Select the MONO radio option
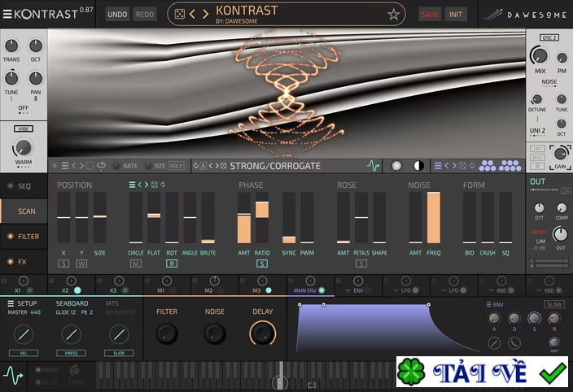Image resolution: width=573 pixels, height=392 pixels. [x=38, y=370]
